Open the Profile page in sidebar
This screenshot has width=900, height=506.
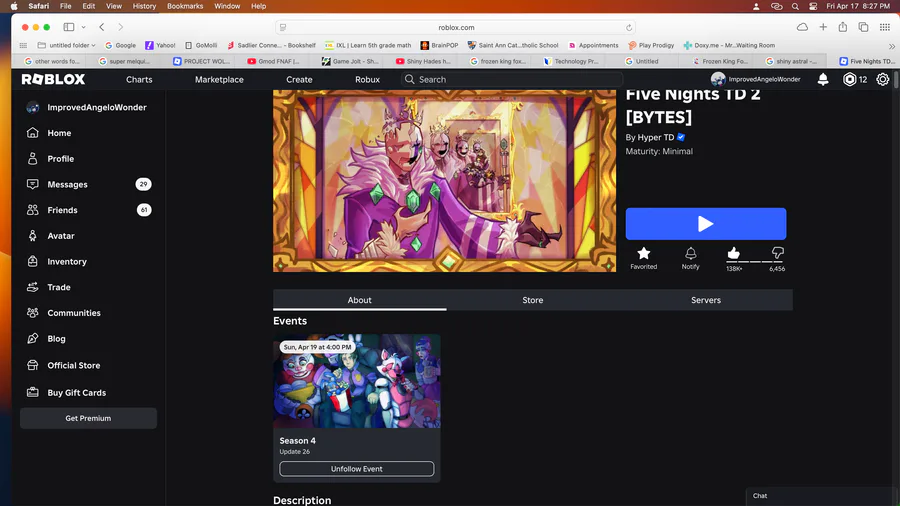pos(60,159)
